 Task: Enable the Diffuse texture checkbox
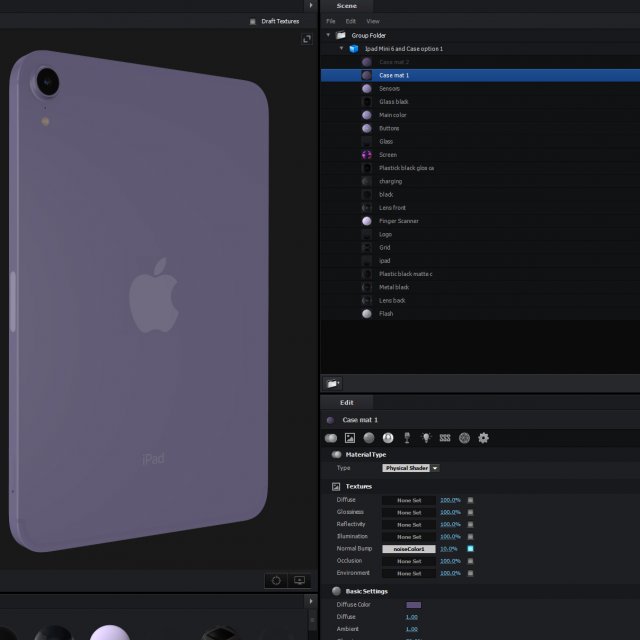[x=470, y=500]
